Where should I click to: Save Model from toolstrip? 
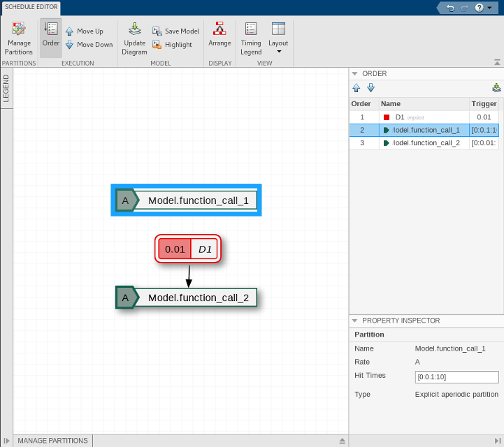(176, 31)
